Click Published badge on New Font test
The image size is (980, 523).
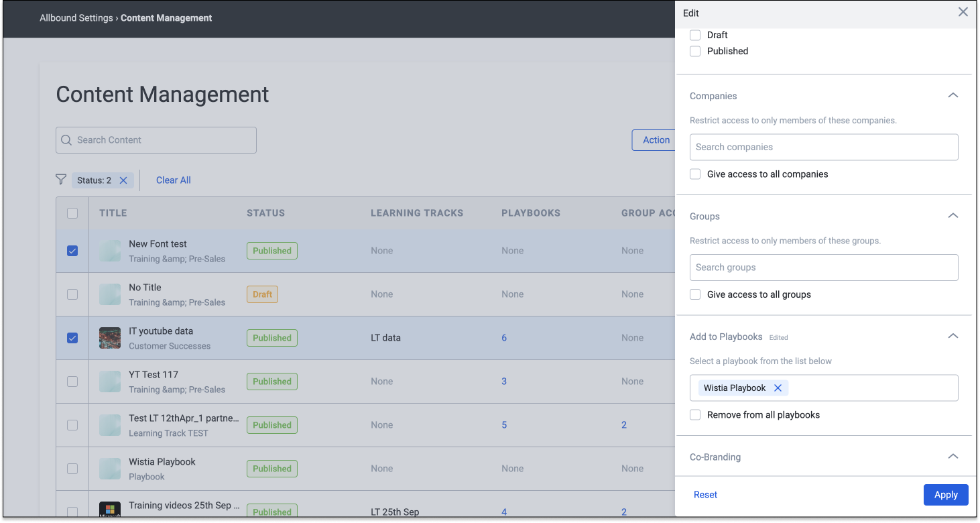tap(272, 251)
